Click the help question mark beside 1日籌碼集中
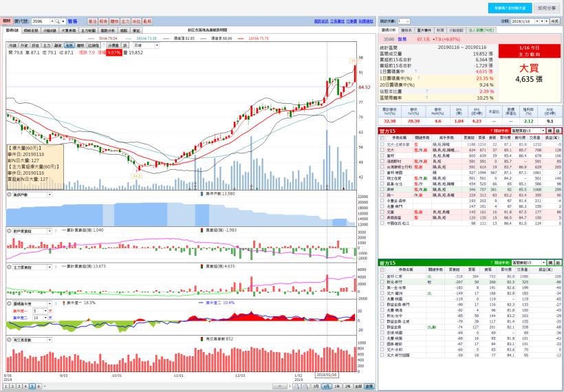Screen dimensions: 564x392 417,69
